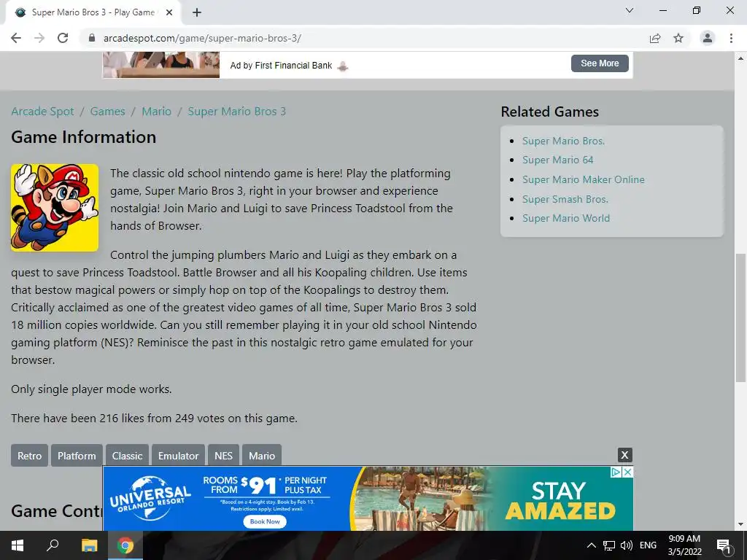Open the Arcade Spot breadcrumb link

pos(42,112)
